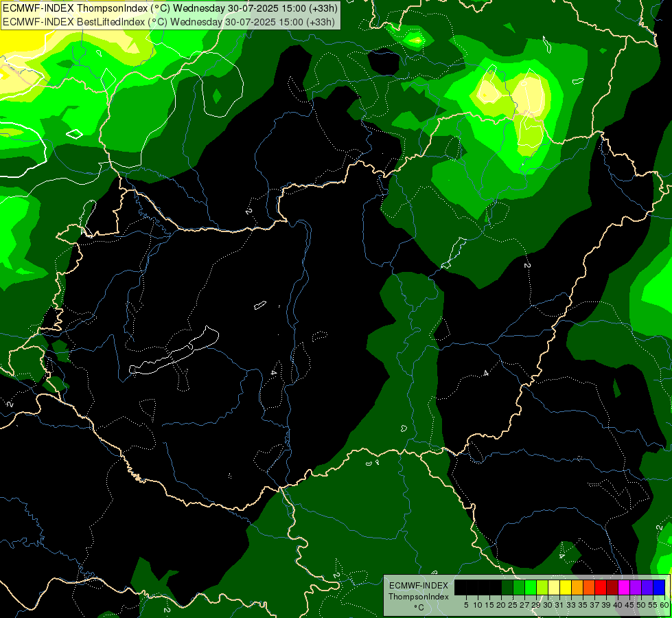
Task: Select the magenta 40–45 legend swatch
Action: [623, 587]
